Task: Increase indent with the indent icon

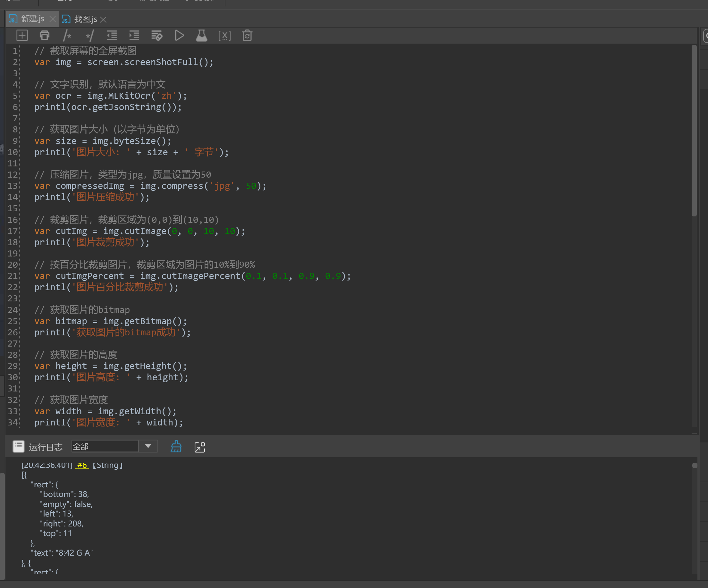Action: pos(135,35)
